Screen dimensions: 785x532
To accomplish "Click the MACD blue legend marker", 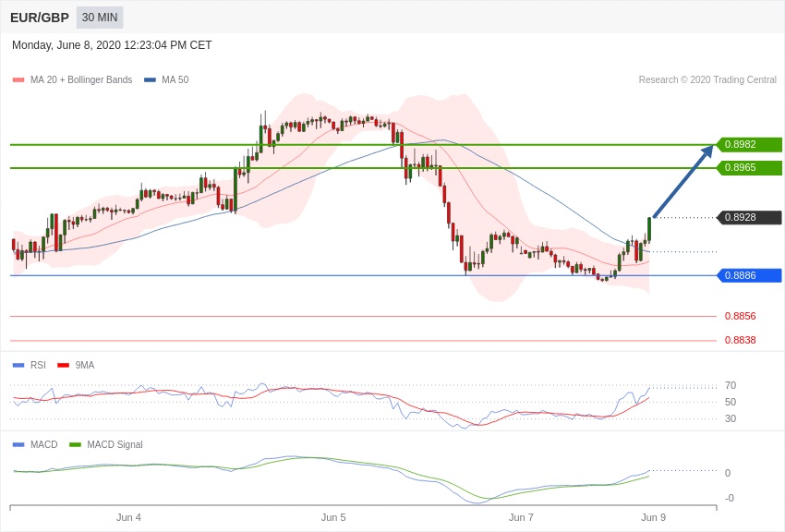I will tap(18, 444).
